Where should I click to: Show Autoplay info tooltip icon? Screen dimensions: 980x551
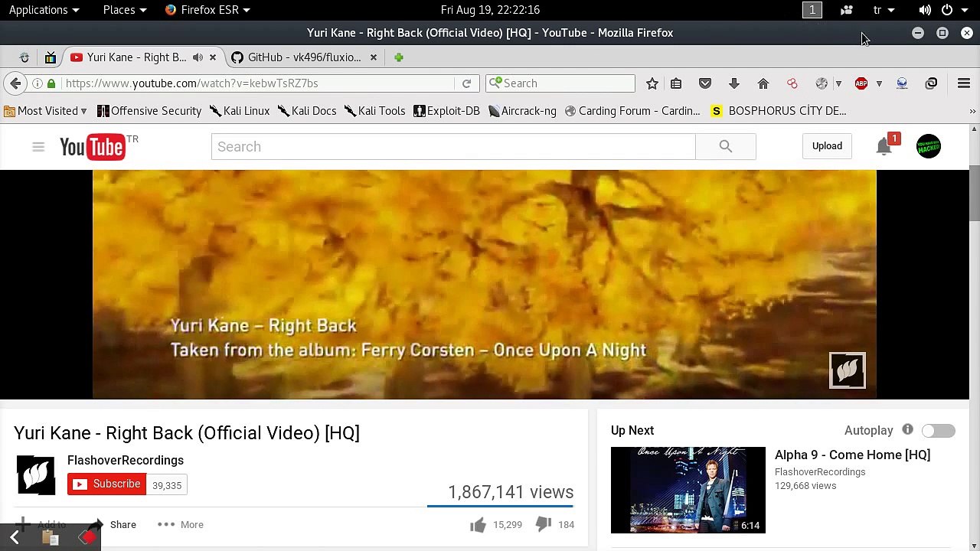[907, 430]
